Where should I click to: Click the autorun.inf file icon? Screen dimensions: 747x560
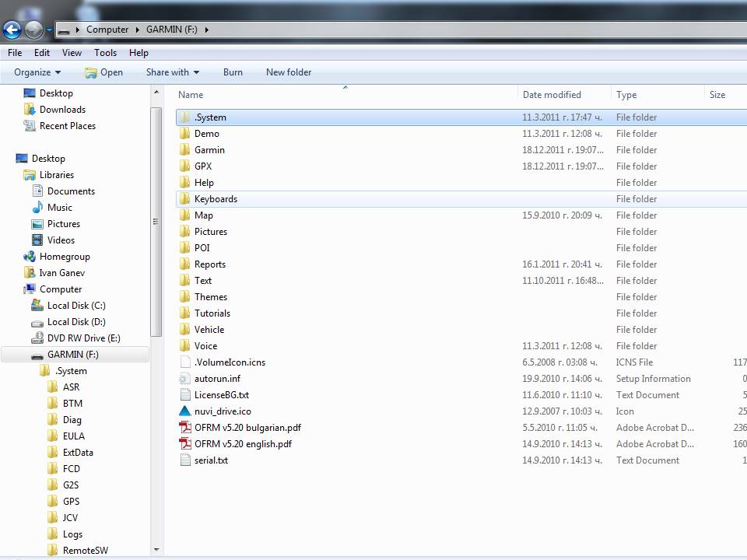(184, 379)
